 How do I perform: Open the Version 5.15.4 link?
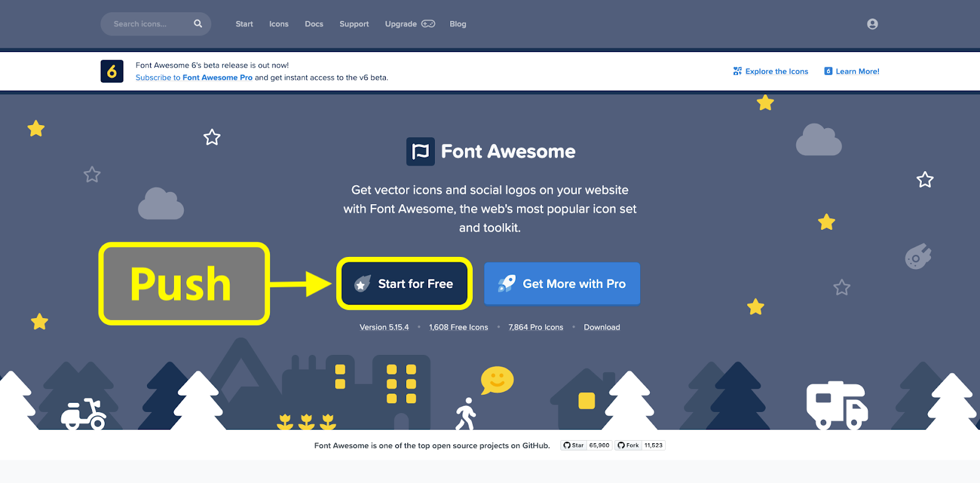point(384,327)
